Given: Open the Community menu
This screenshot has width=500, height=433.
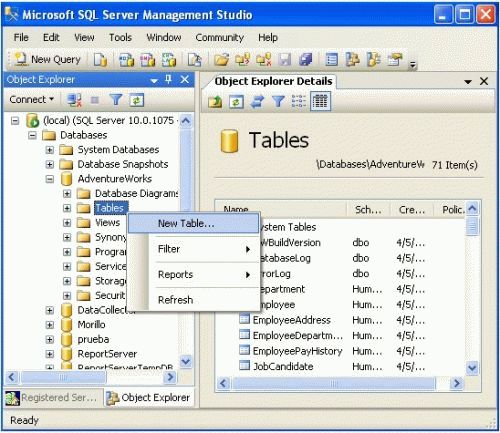Looking at the screenshot, I should coord(220,37).
